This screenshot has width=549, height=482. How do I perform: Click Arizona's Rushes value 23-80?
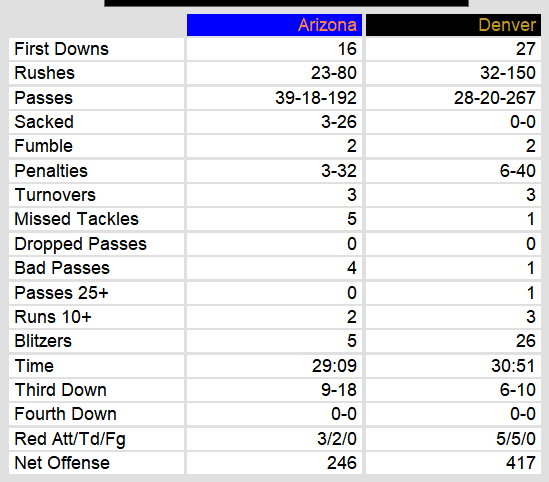(333, 73)
